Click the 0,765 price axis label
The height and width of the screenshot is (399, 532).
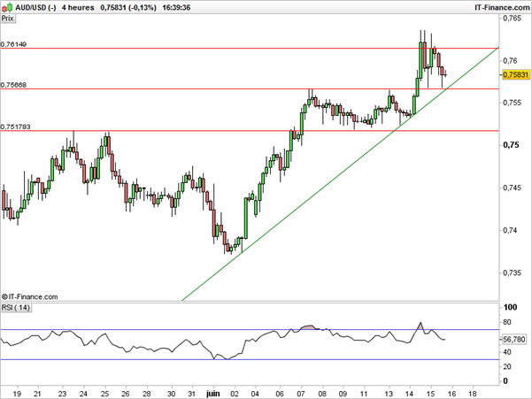512,19
